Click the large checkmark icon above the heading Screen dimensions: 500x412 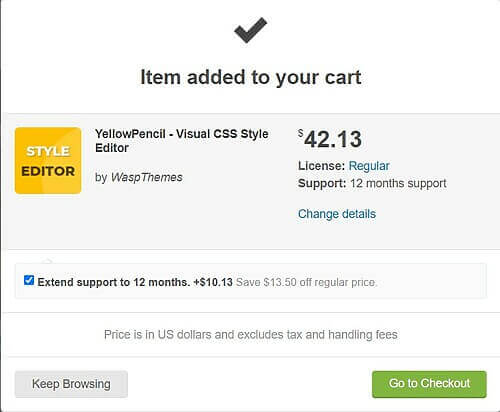tap(250, 30)
